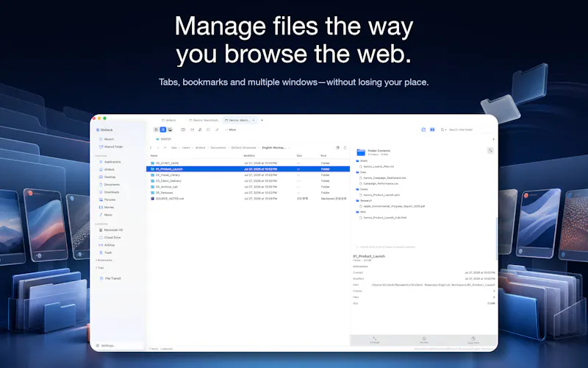
Task: Open Documents in the sidebar
Action: coord(109,185)
